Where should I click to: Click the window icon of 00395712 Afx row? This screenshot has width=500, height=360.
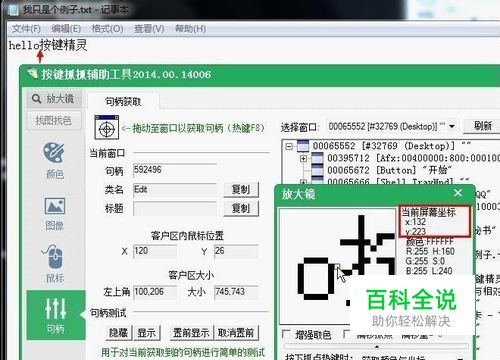pyautogui.click(x=317, y=158)
